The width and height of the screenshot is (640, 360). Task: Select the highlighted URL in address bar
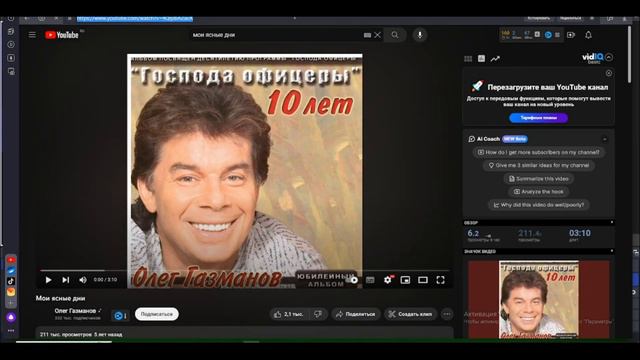pos(135,18)
